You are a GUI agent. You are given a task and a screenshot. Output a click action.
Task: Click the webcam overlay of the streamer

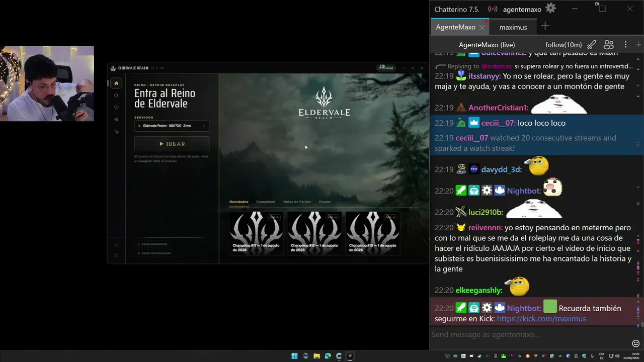click(47, 83)
